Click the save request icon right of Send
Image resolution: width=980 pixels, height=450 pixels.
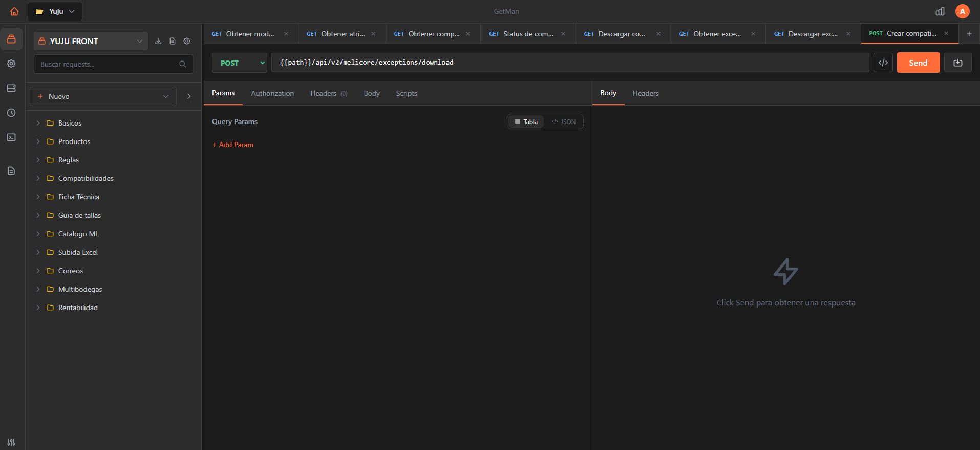[958, 63]
